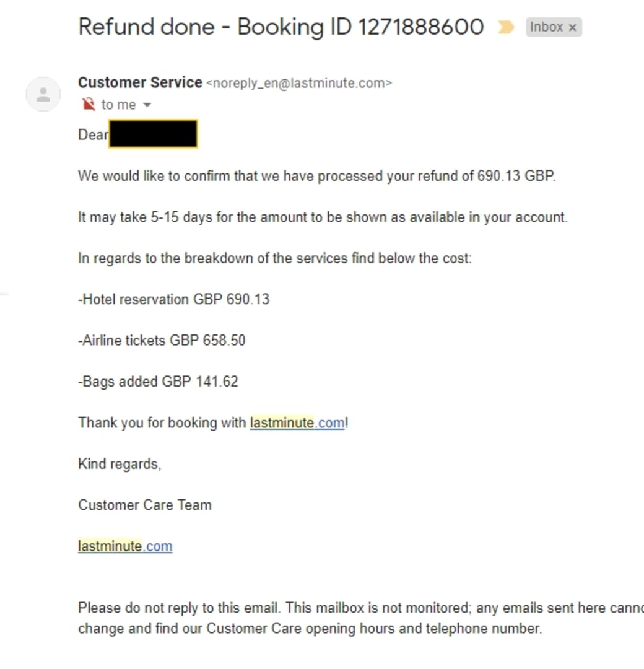Click the red no-encryption lock icon
This screenshot has height=669, width=644.
[x=89, y=105]
